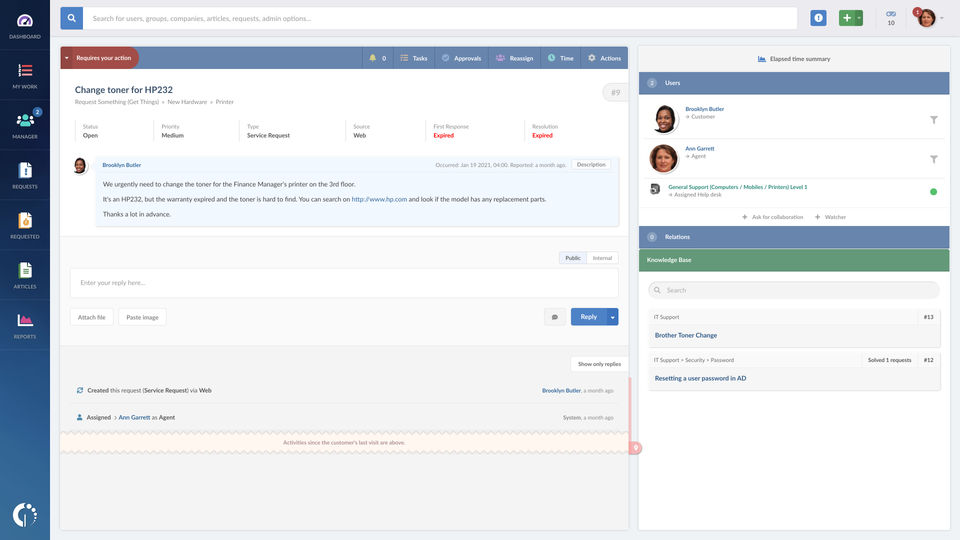
Task: Click the Service Request type value
Action: coord(268,135)
